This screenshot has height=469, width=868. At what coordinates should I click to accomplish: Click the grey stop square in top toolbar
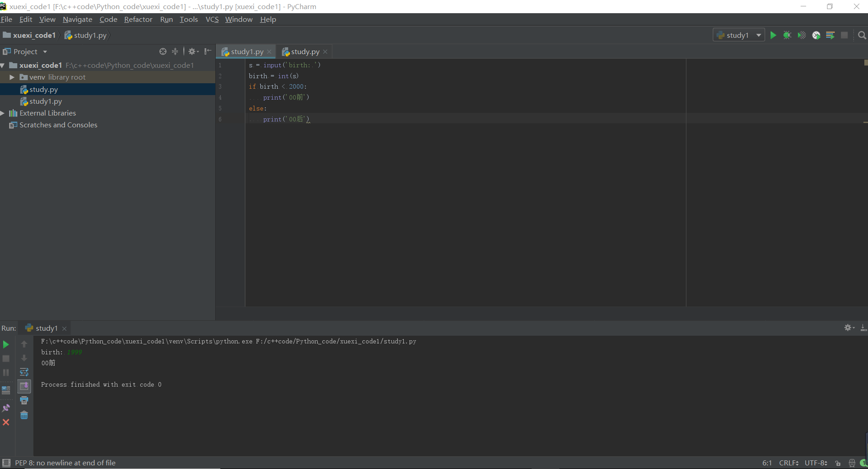(x=844, y=35)
